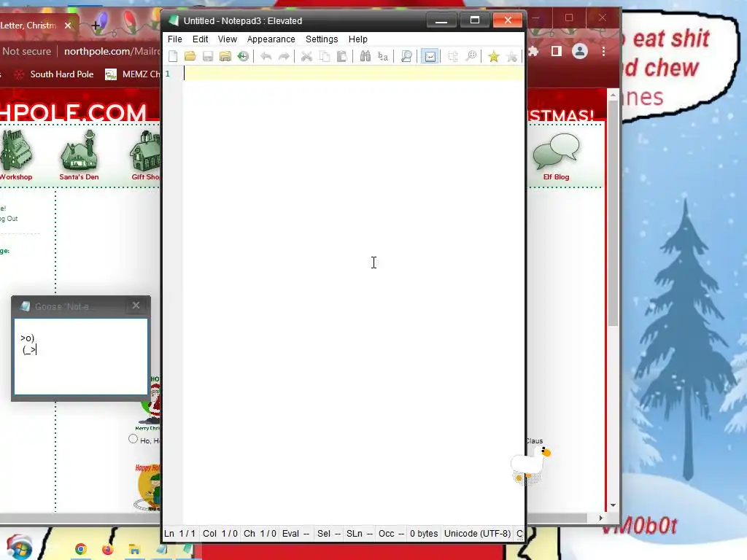Open the Settings menu in Notepad3
The image size is (747, 560).
point(322,39)
